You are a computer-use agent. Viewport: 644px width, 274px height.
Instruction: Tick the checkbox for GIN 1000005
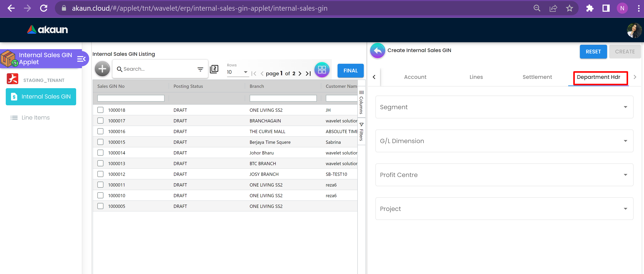click(x=101, y=206)
